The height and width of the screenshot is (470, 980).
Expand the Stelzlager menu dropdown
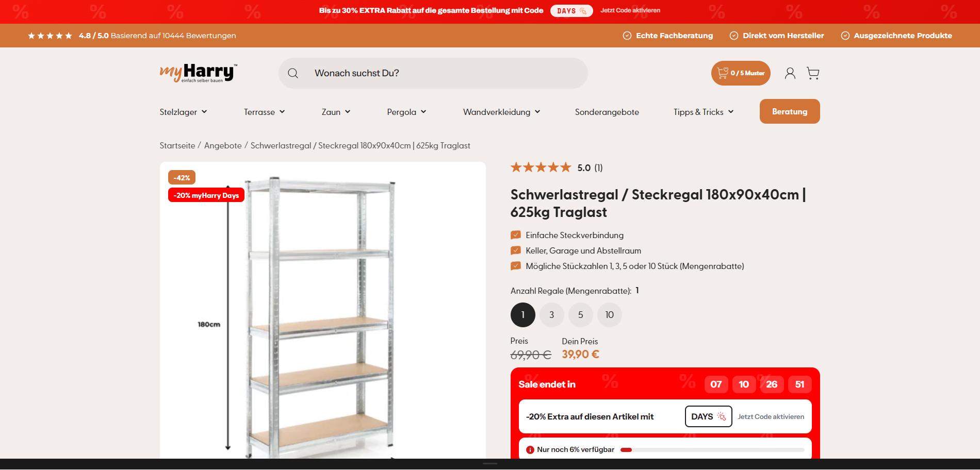tap(183, 112)
